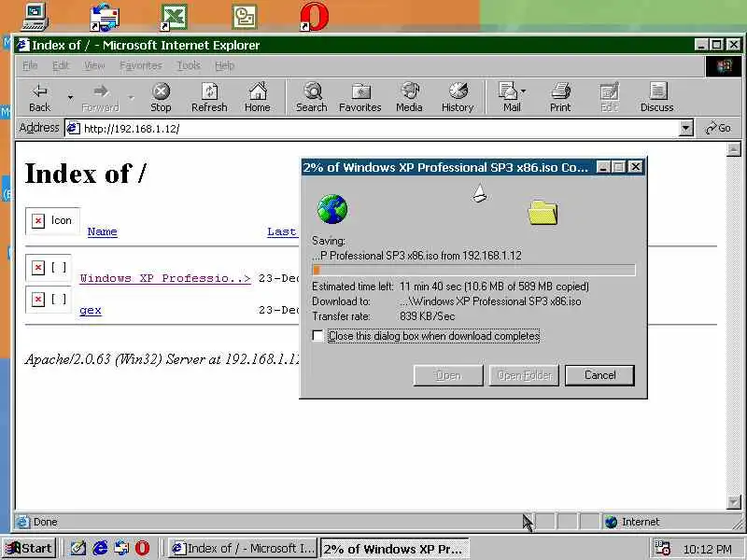747x560 pixels.
Task: Click the notepad-style icon in Quick Launch
Action: (78, 548)
